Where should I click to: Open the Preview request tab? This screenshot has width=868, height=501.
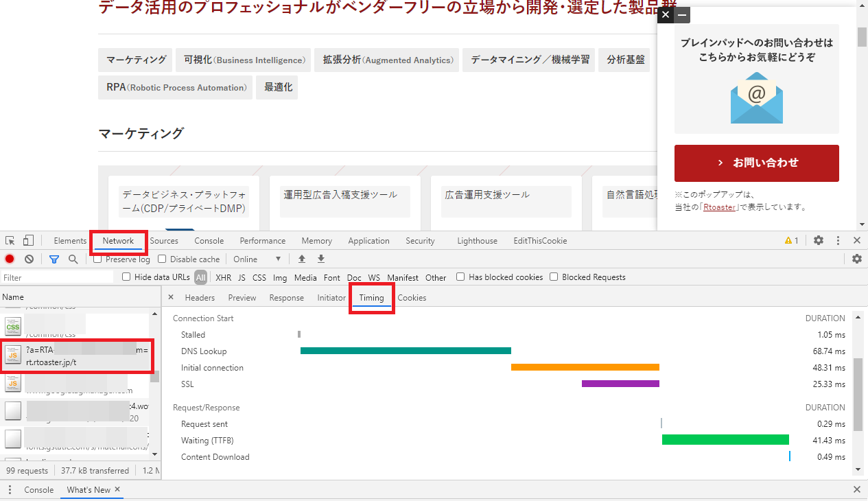[242, 297]
